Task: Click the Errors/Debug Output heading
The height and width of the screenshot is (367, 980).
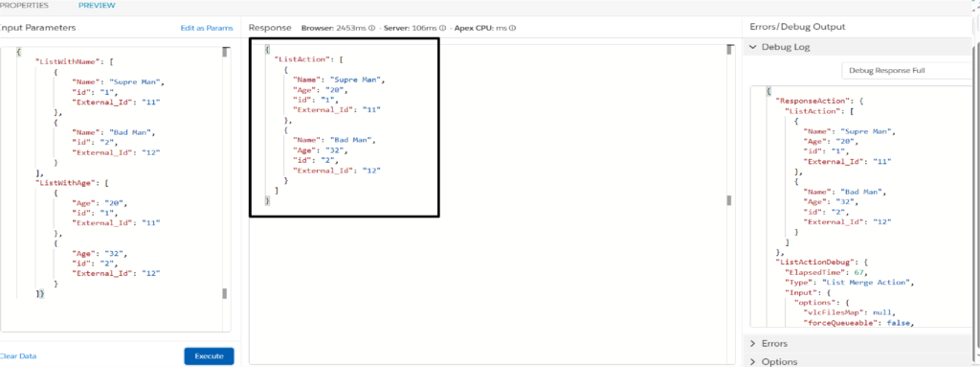Action: point(797,27)
